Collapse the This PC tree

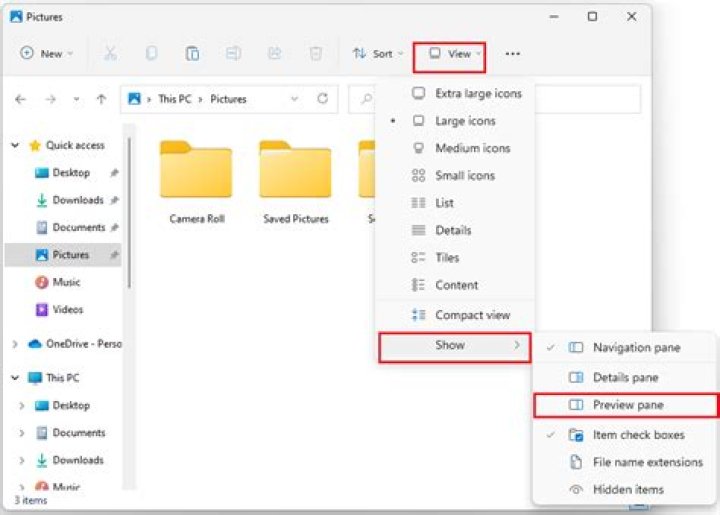click(15, 378)
